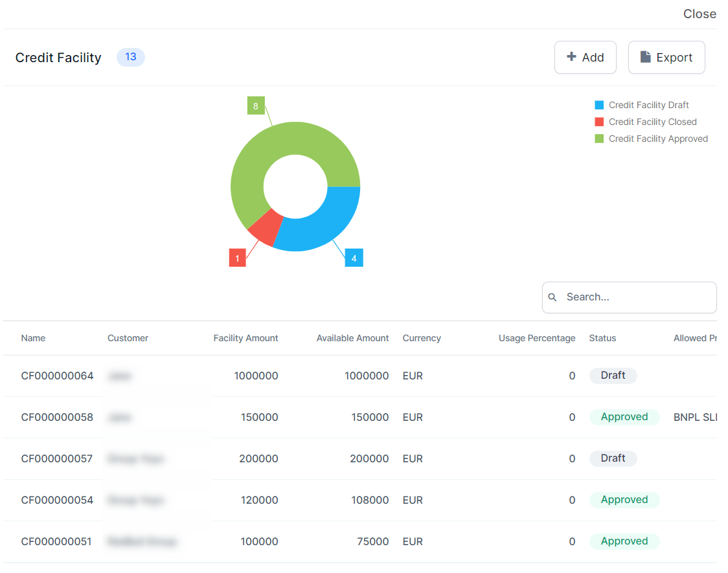Click the plus icon on Add button

point(571,57)
